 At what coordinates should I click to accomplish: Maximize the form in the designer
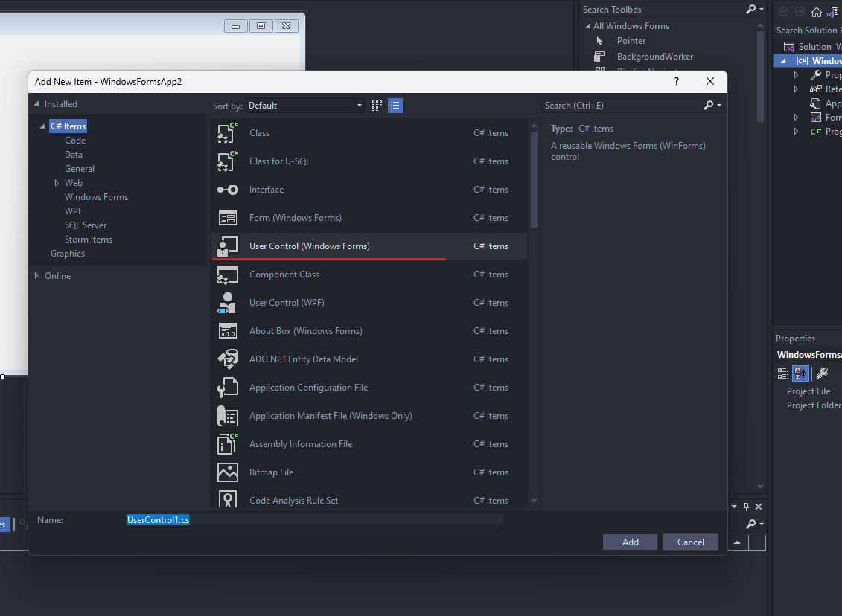click(x=261, y=26)
